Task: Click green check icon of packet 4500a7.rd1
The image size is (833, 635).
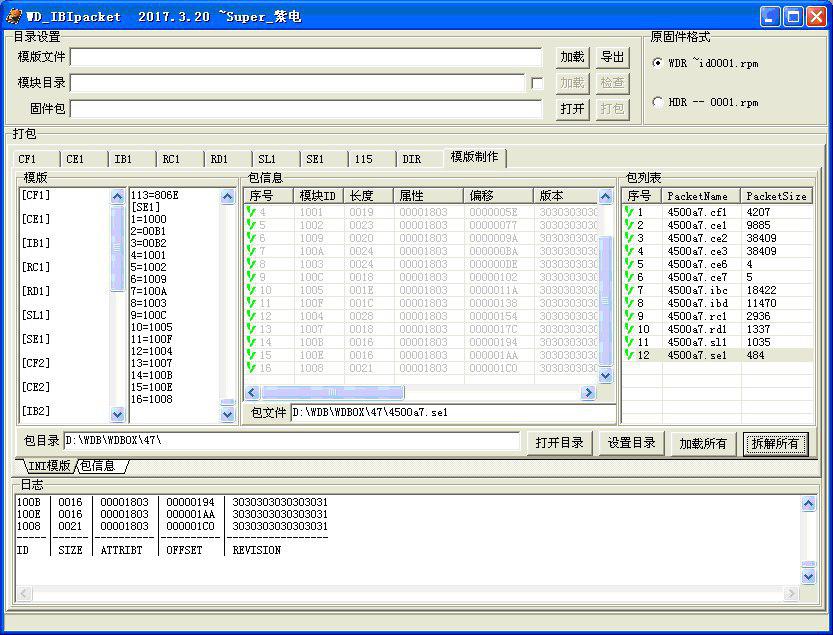Action: tap(629, 329)
